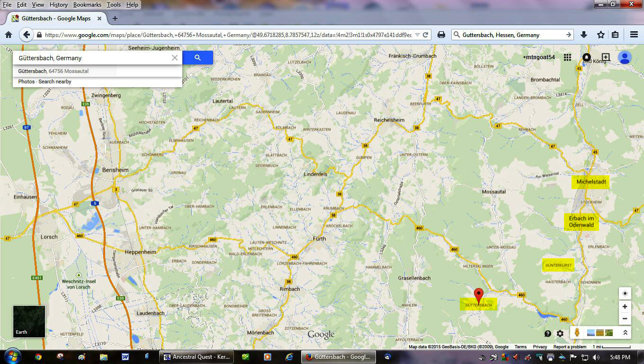Open the Maps help icon
644x364 pixels.
click(x=548, y=334)
